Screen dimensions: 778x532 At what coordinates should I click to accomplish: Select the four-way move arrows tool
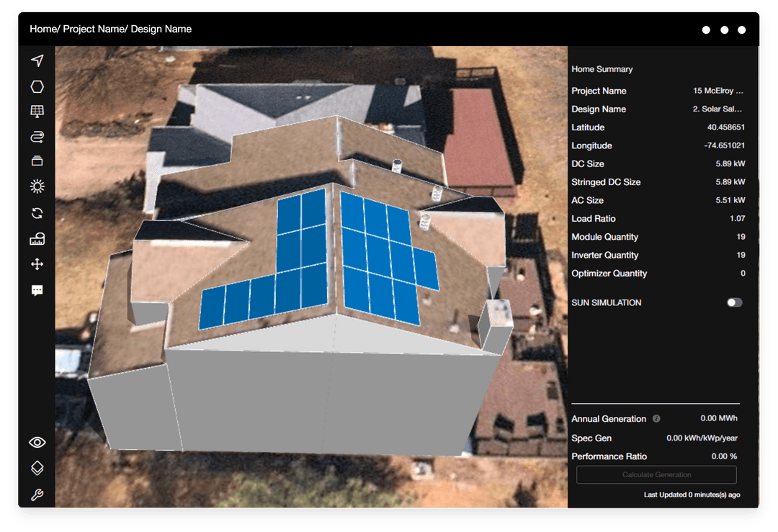click(x=37, y=264)
